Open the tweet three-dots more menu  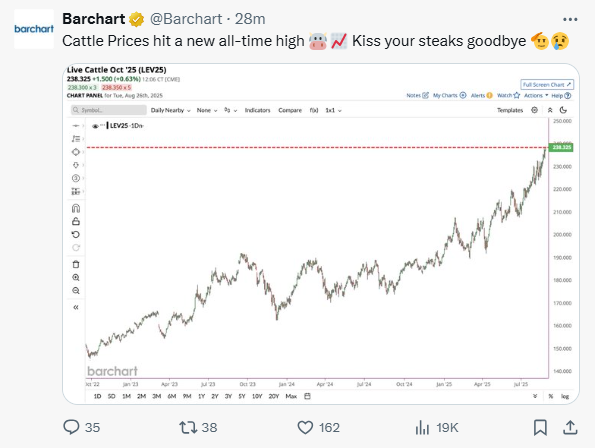click(570, 19)
